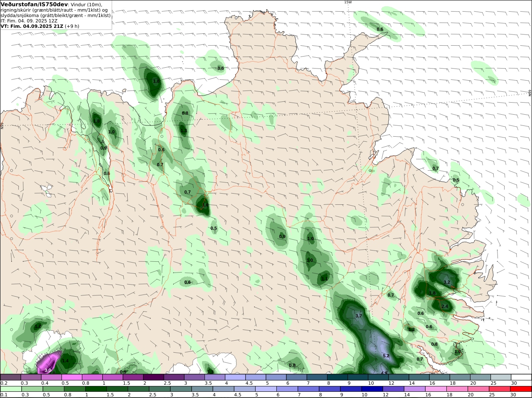The height and width of the screenshot is (398, 532).
Task: Pick the pale grey 25–30 snow legend swatch
Action: pos(501,377)
